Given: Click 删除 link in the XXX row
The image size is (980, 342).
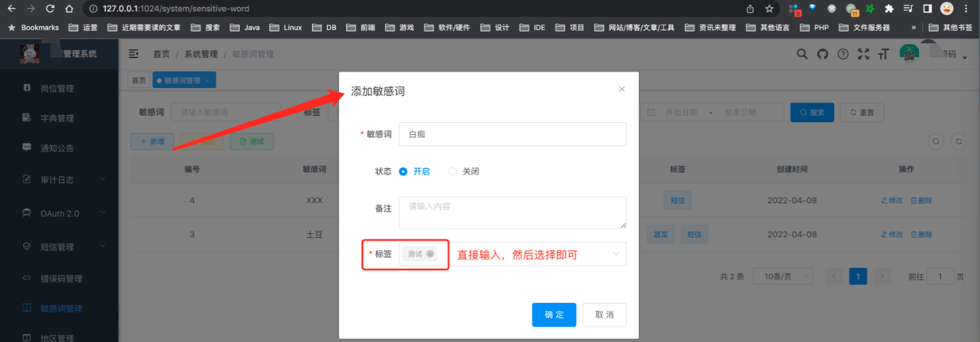Looking at the screenshot, I should tap(921, 200).
